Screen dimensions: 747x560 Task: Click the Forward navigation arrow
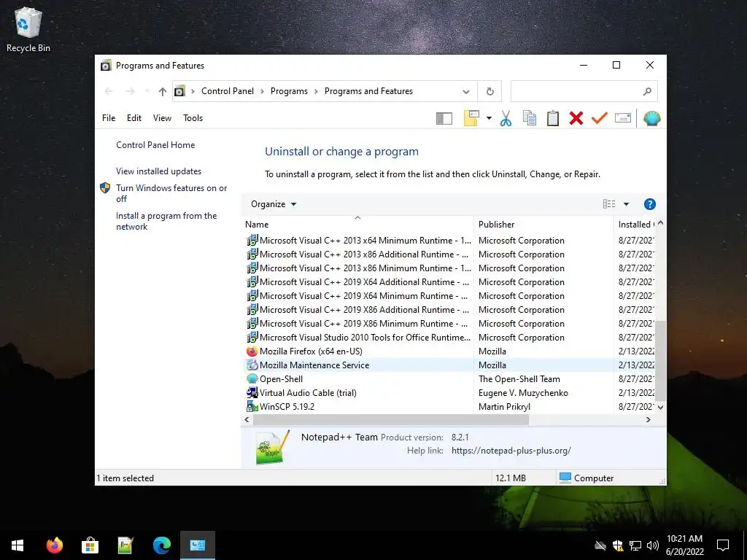(x=131, y=91)
